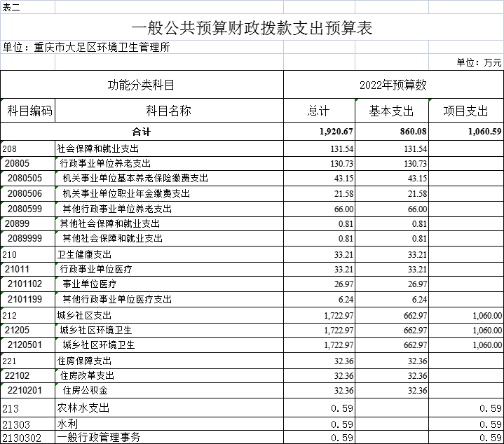Select the title cell 一般公共预算财政拨款支出预算表
Screen dimensions: 504x444
point(252,27)
